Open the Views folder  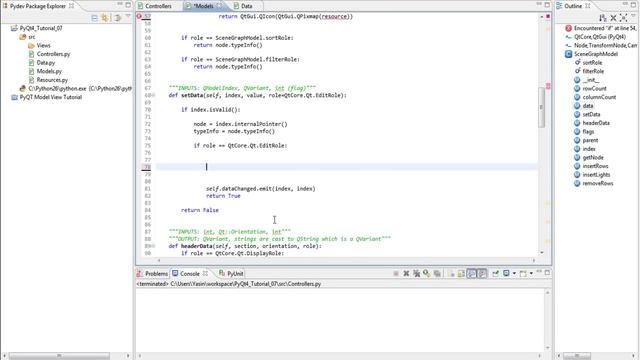click(x=43, y=45)
